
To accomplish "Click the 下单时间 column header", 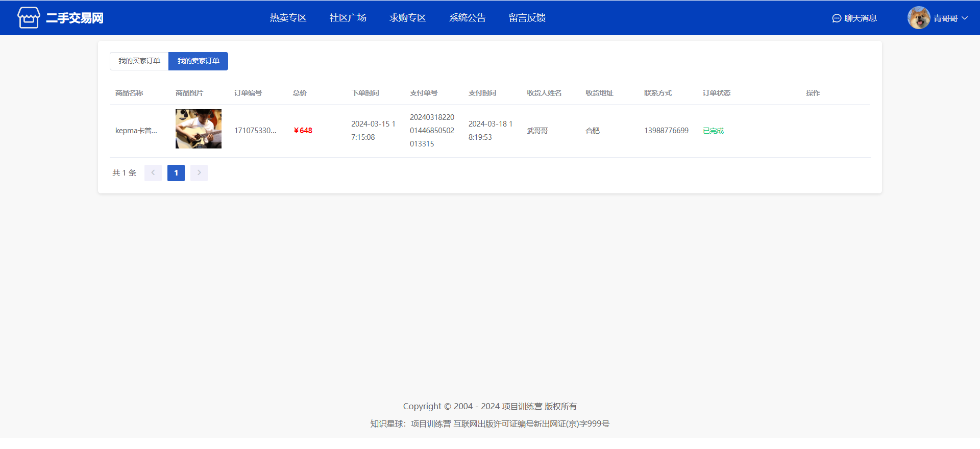I will (x=365, y=93).
